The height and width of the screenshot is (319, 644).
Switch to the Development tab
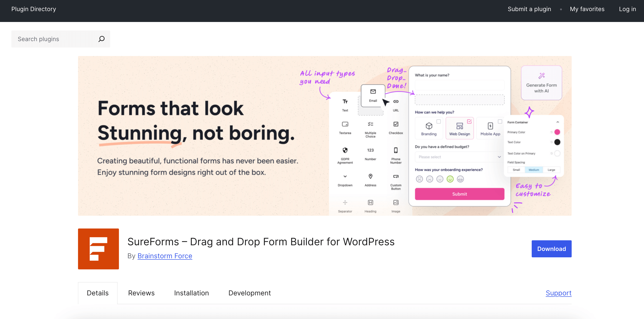tap(249, 293)
